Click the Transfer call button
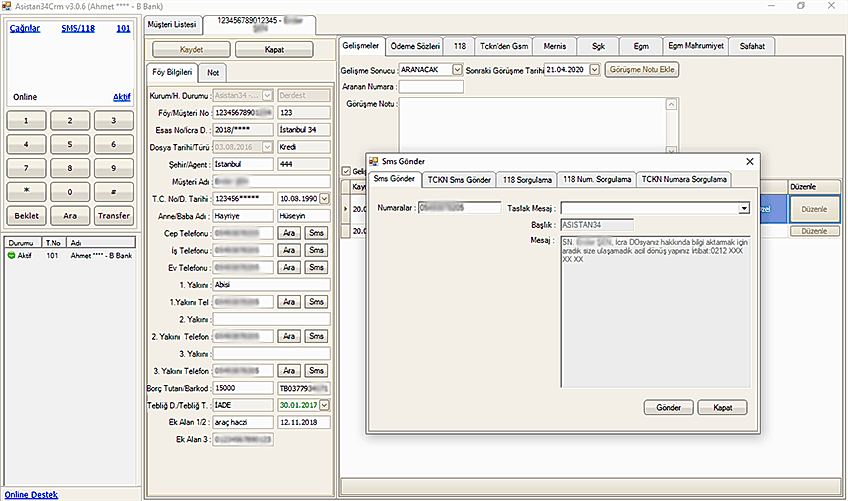The image size is (848, 501). [114, 216]
